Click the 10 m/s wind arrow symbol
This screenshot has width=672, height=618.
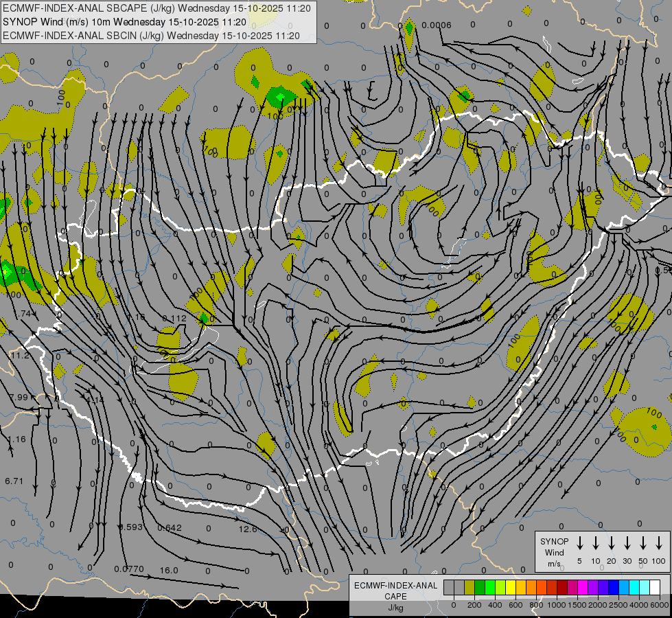pyautogui.click(x=595, y=542)
